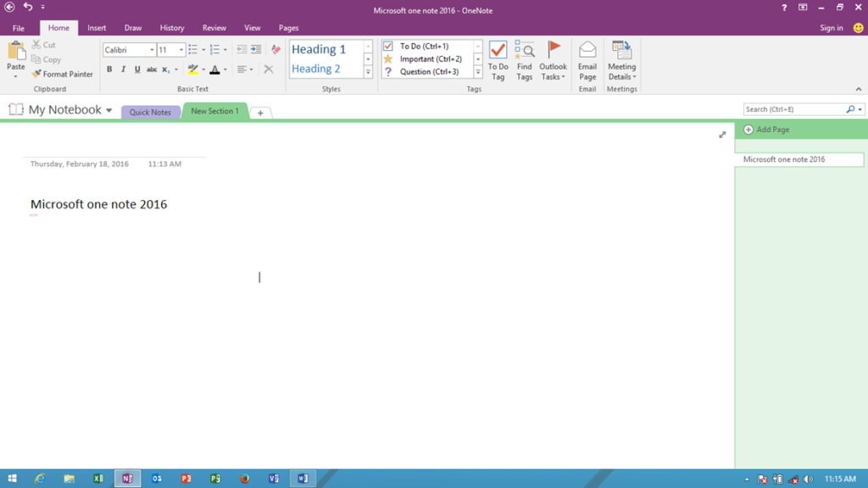868x488 pixels.
Task: Open Firefox from the taskbar
Action: point(244,479)
